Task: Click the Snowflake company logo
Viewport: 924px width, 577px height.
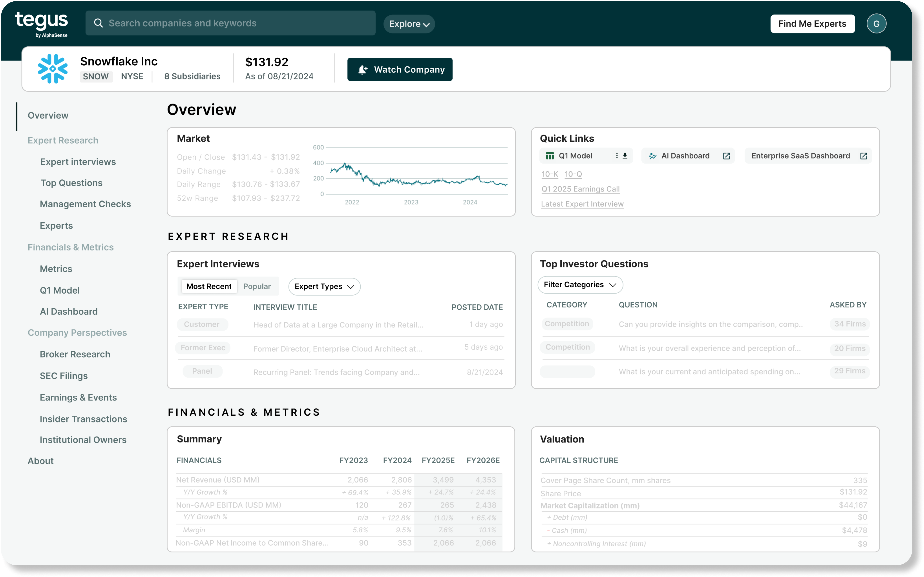Action: click(53, 69)
